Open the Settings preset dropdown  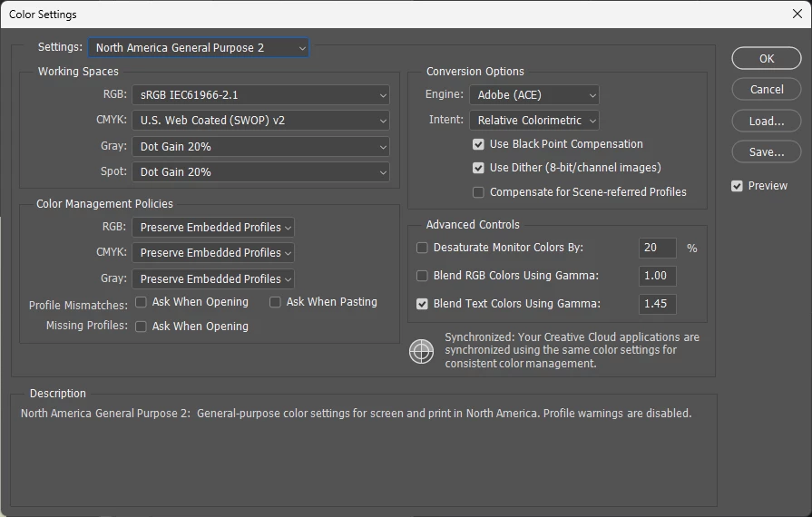pos(199,47)
